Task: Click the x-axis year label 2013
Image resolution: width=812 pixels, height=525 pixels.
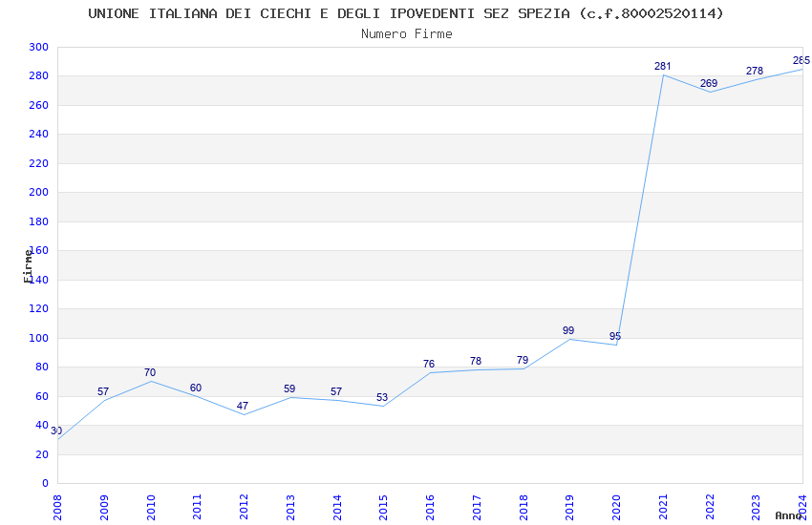Action: pos(290,507)
